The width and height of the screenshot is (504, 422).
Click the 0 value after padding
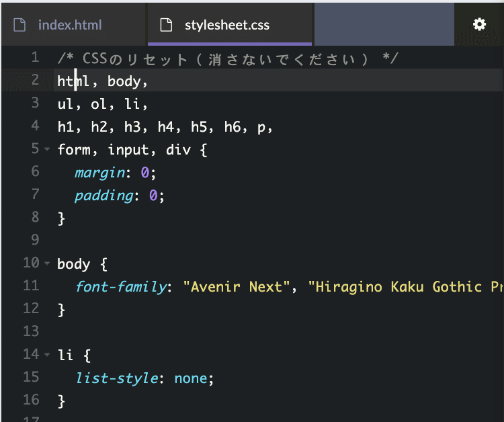click(x=153, y=196)
